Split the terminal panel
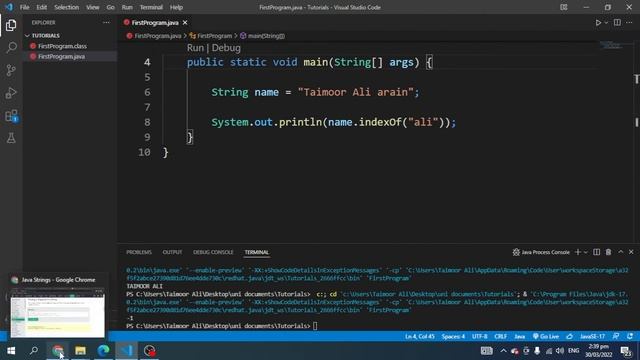Viewport: 640px width, 360px height. [596, 252]
